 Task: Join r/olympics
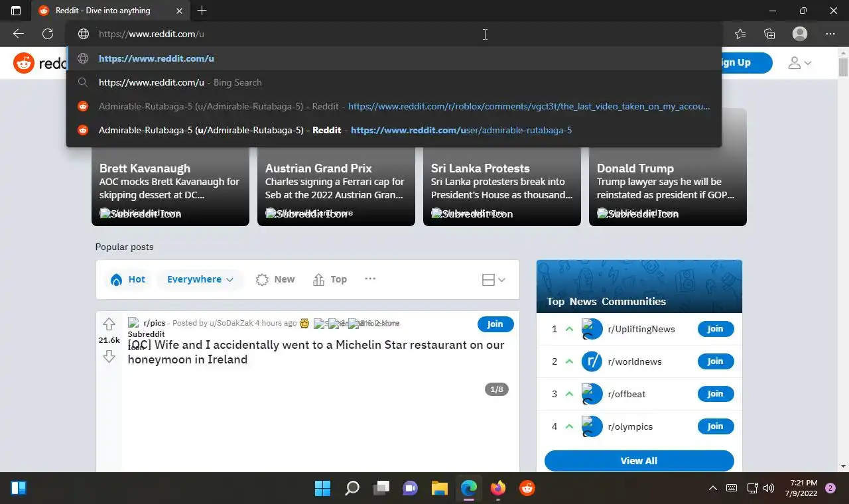click(716, 426)
